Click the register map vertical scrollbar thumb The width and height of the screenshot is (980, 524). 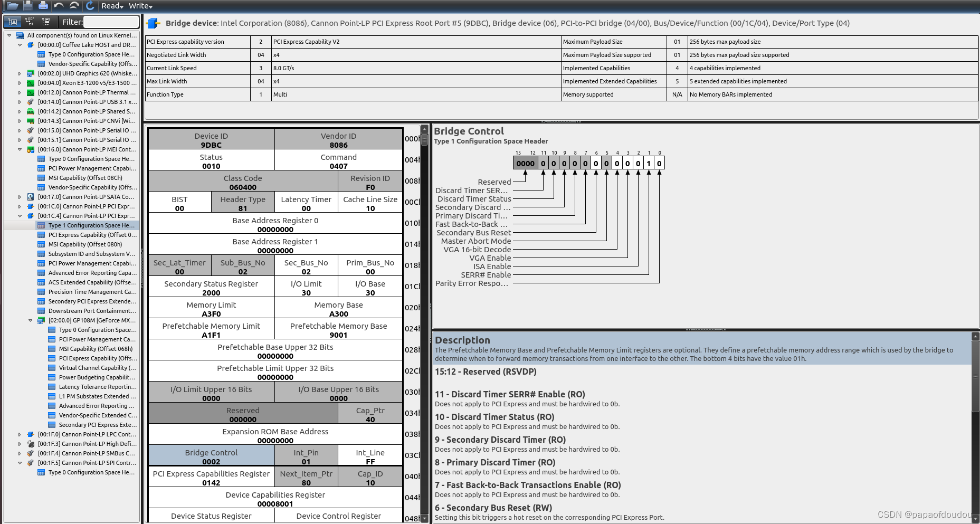(424, 139)
